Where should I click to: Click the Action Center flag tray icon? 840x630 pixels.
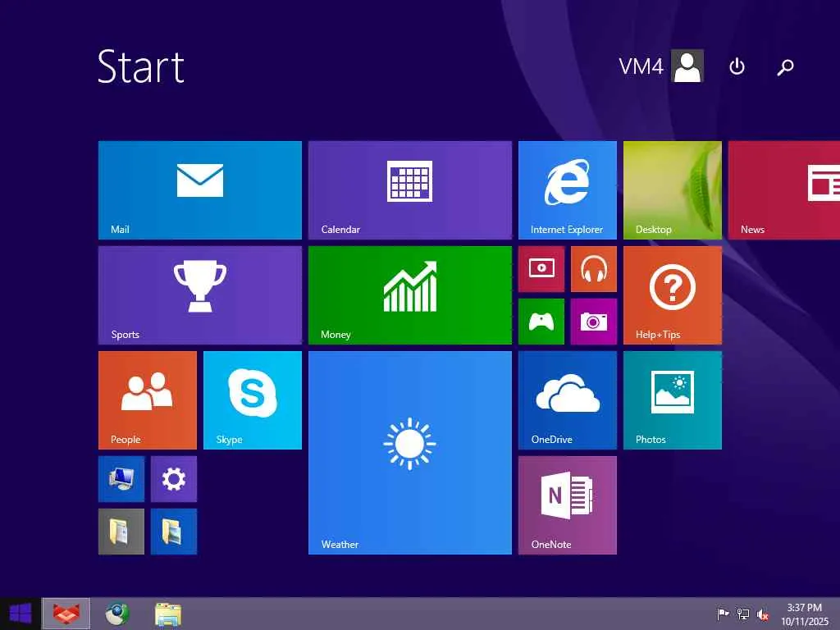pyautogui.click(x=723, y=614)
